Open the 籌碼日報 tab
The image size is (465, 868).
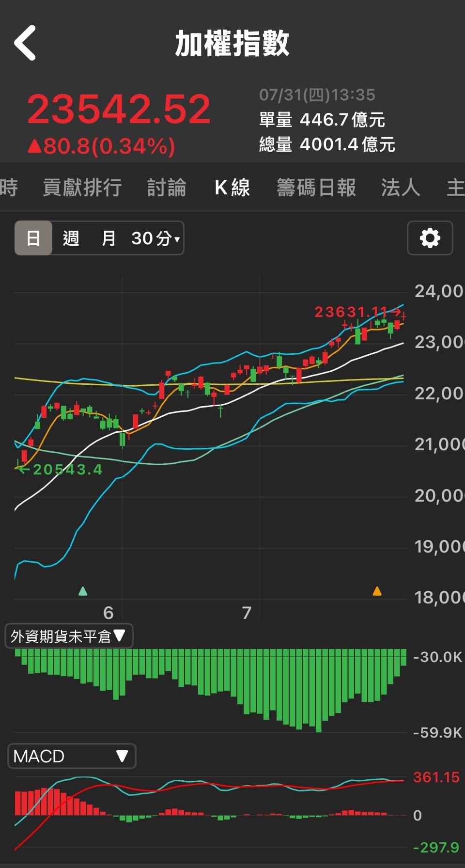316,188
